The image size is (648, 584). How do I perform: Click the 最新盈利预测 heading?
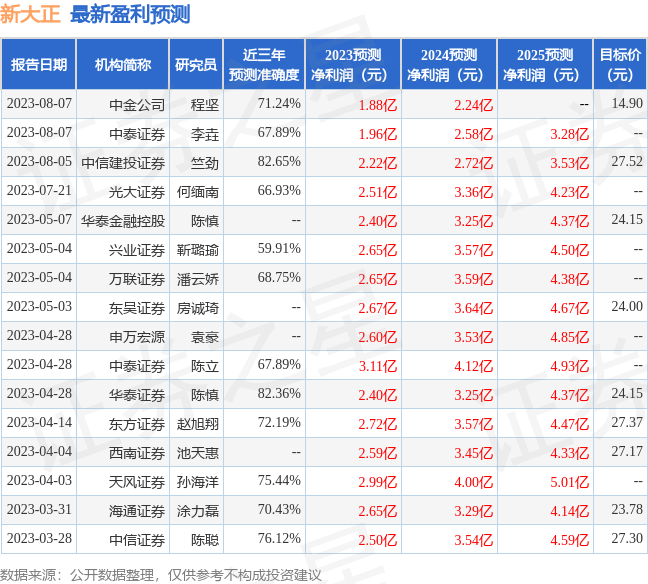[130, 14]
